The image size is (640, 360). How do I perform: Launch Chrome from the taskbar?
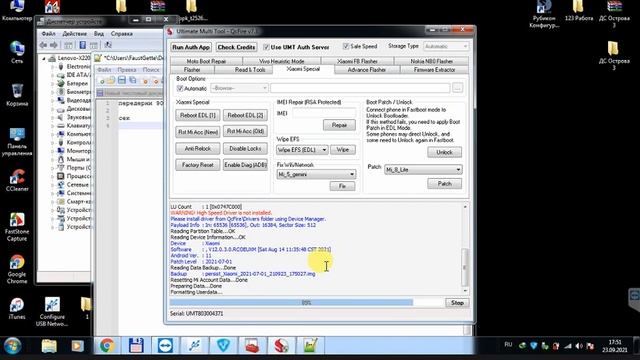[x=107, y=346]
